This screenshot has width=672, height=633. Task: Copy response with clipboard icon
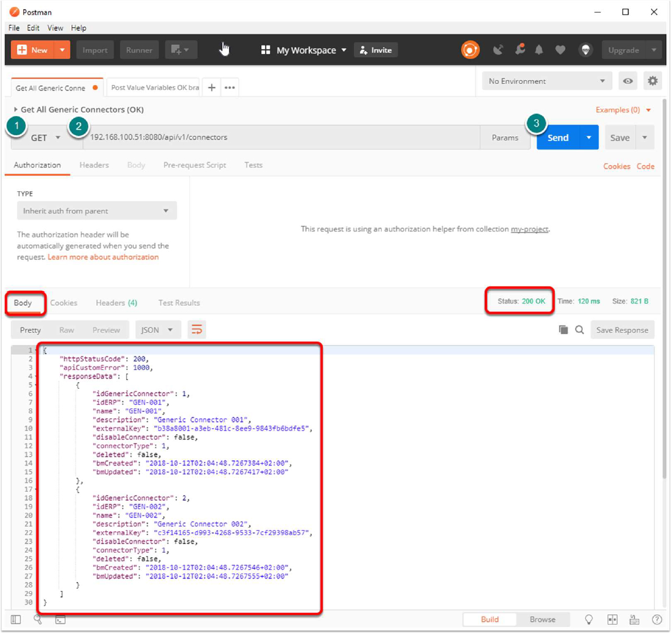coord(563,330)
